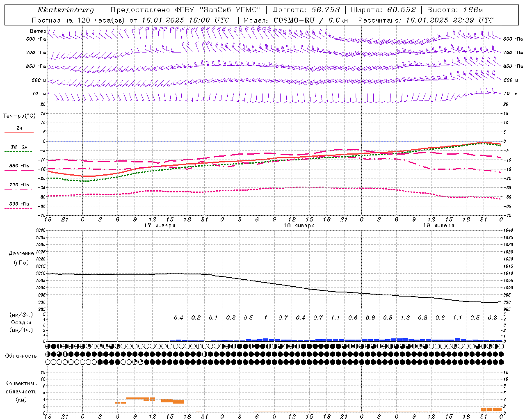Image resolution: width=525 pixels, height=420 pixels.
Task: Click the precipitation value 0.1
Action: 213,318
